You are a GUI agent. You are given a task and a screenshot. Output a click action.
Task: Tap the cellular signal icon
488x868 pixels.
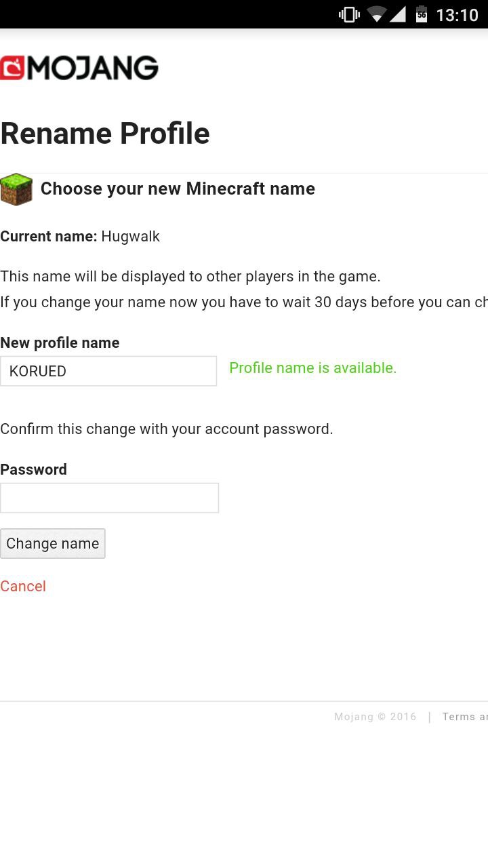coord(397,14)
